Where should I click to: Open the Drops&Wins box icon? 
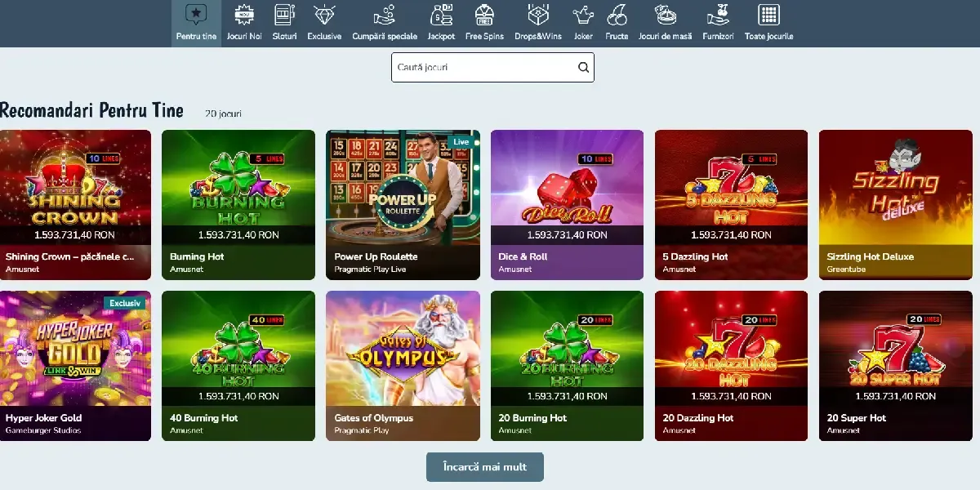point(537,15)
